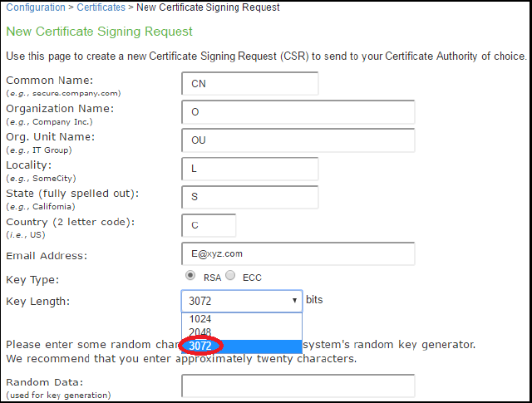532x403 pixels.
Task: Click the New Certificate Signing Request heading
Action: click(x=99, y=32)
